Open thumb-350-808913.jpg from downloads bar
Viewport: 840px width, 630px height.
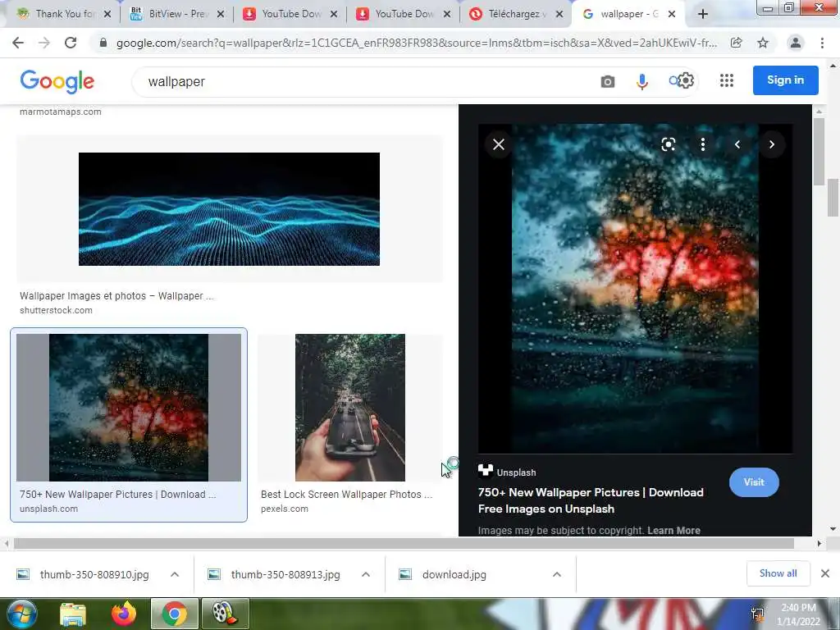pos(285,574)
